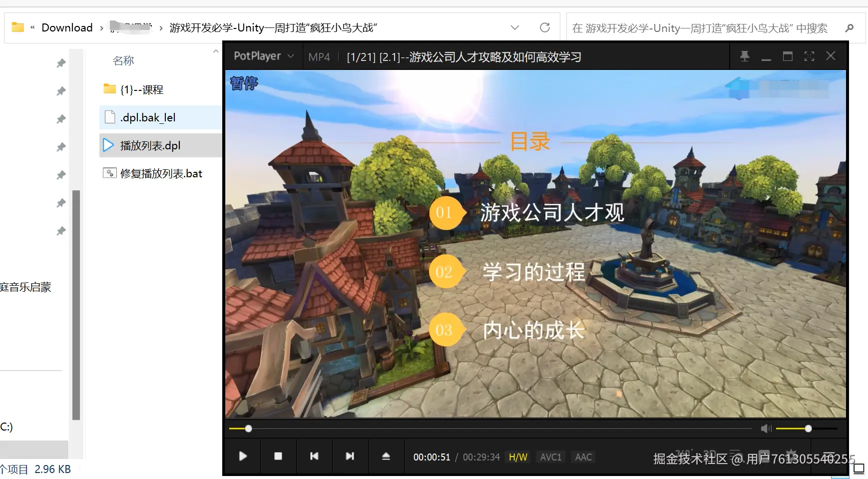Jump to the previous file in PotPlayer
The height and width of the screenshot is (479, 868).
coord(314,456)
